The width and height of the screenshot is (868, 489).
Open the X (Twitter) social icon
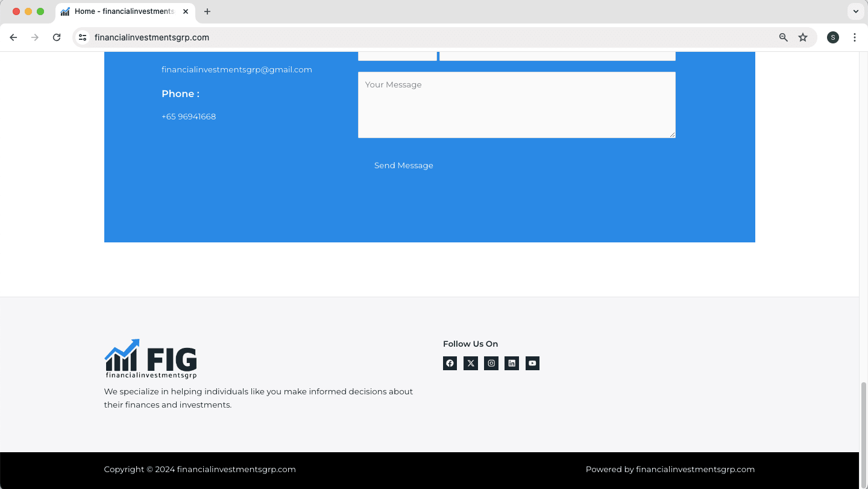tap(471, 363)
